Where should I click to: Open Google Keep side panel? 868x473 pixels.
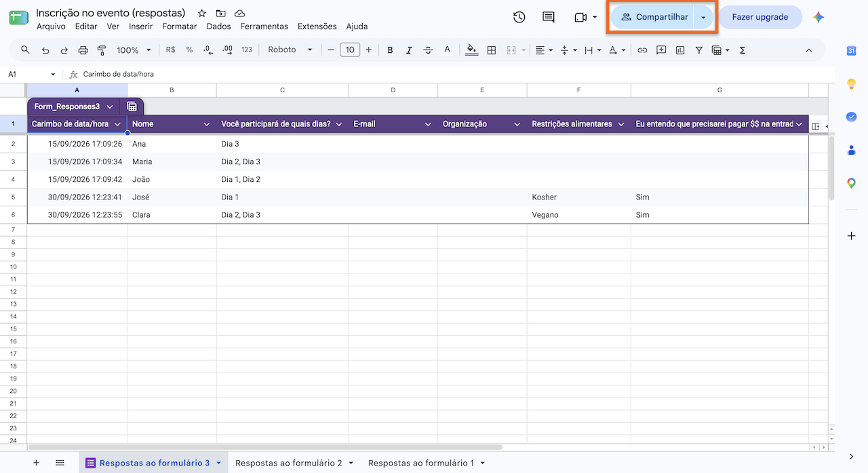click(x=852, y=84)
